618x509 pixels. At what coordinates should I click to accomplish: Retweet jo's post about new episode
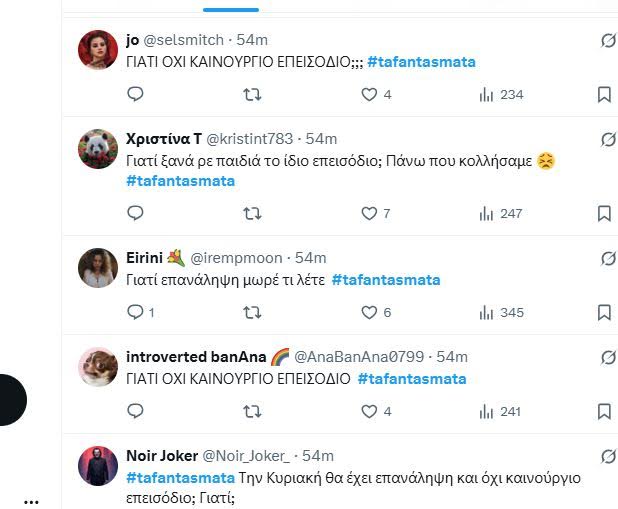tap(253, 95)
